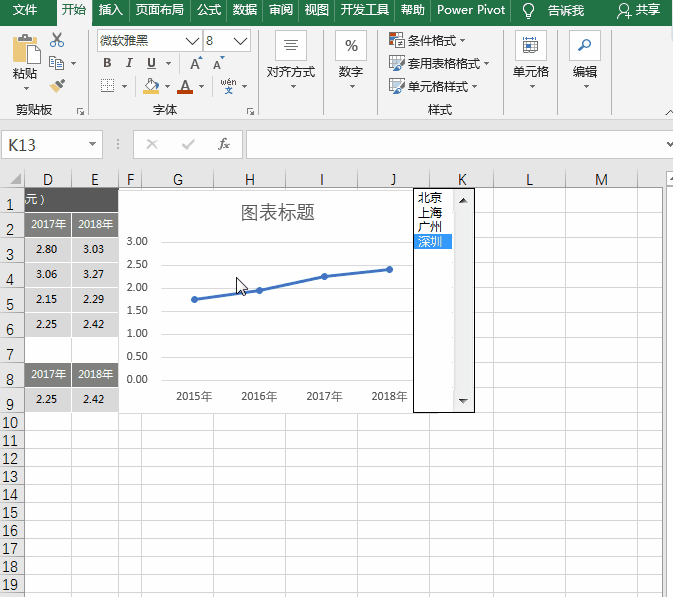Expand the font size dropdown
Image resolution: width=673 pixels, height=597 pixels.
point(240,41)
